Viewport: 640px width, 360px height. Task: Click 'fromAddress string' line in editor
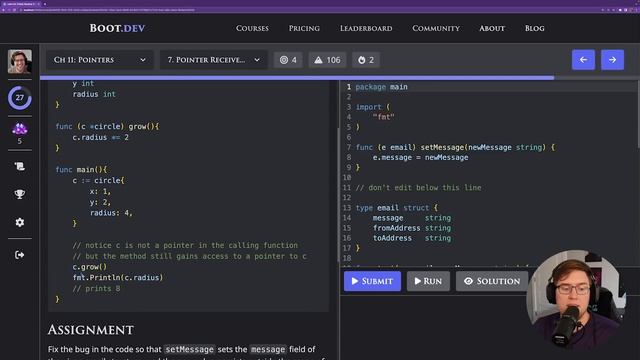tap(411, 228)
